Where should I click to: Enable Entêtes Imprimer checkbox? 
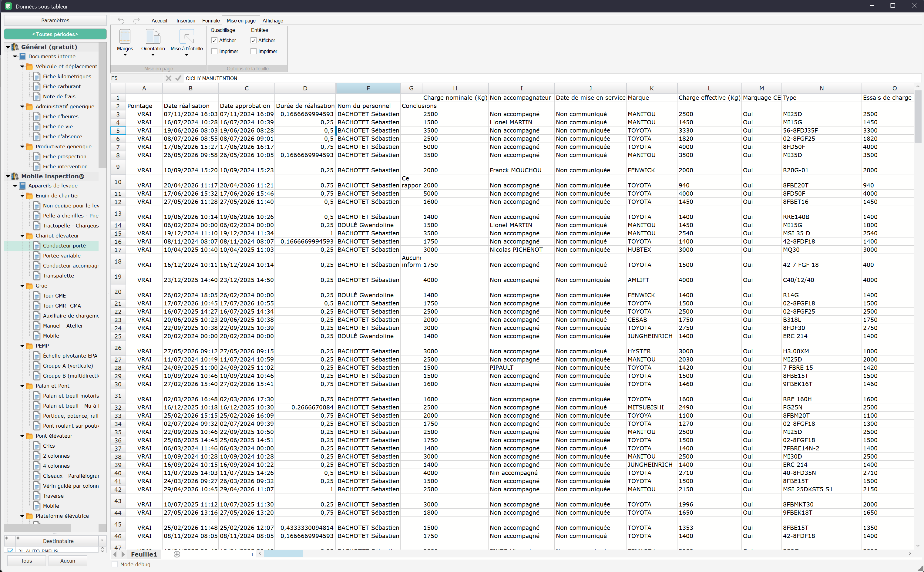[254, 52]
